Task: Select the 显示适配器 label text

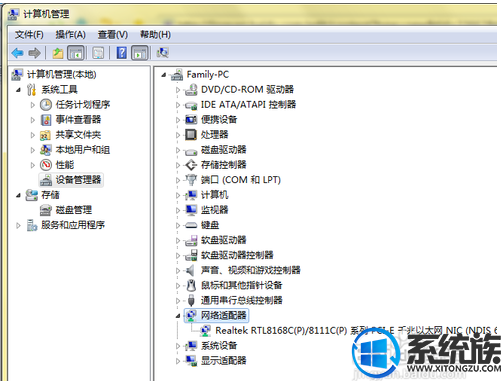Action: click(x=224, y=360)
